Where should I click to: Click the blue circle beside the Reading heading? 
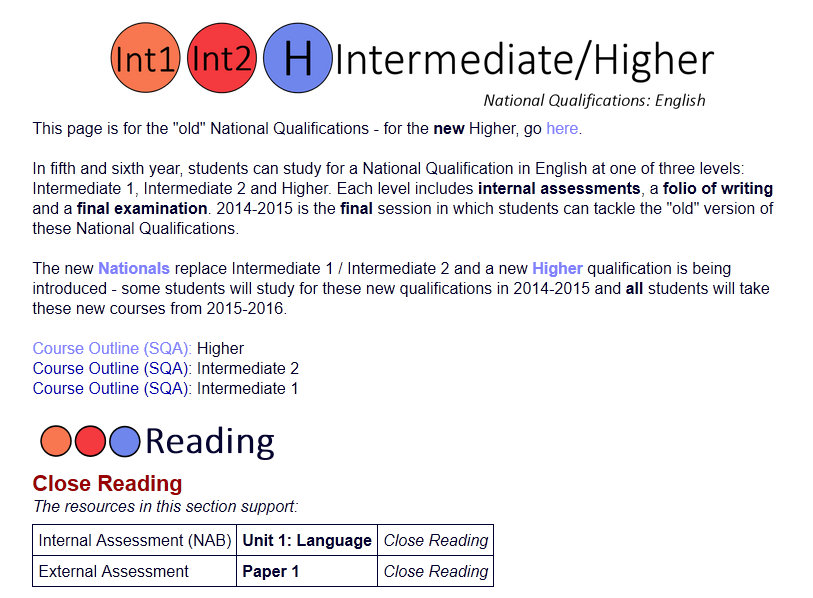point(125,441)
